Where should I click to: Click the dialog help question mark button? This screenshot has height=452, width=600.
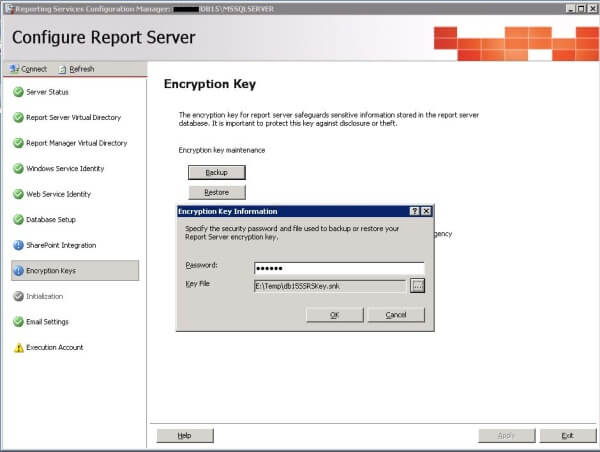(414, 211)
